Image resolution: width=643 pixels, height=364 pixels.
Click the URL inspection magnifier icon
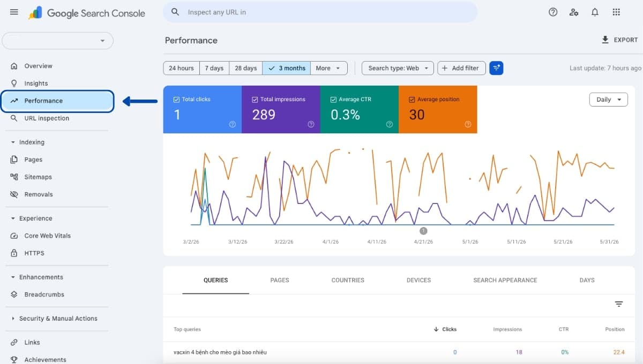[x=14, y=118]
